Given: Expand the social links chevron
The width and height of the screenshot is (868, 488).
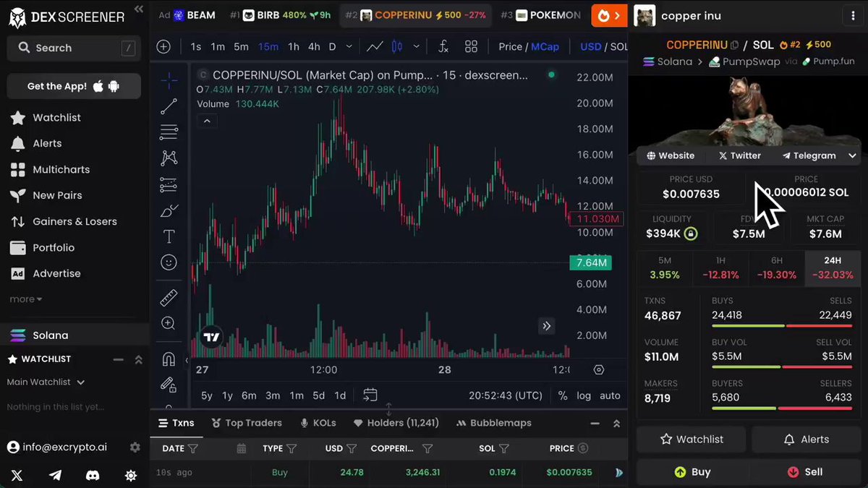Looking at the screenshot, I should pos(852,155).
